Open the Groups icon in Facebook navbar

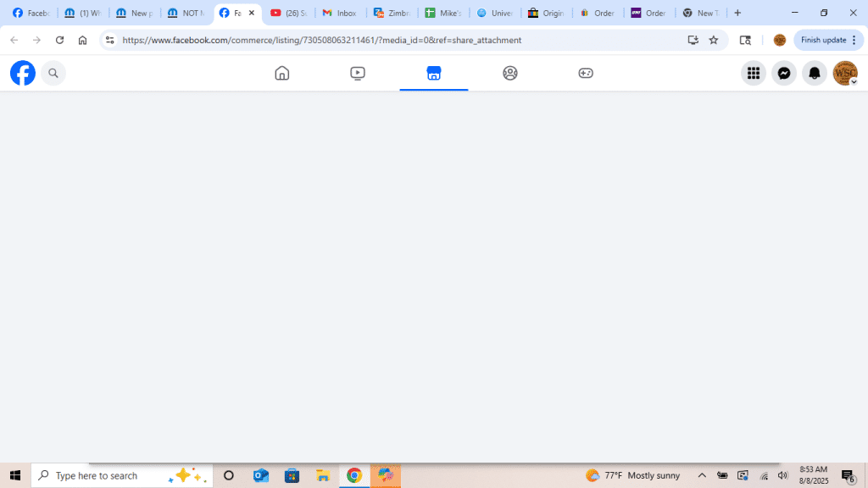[509, 74]
